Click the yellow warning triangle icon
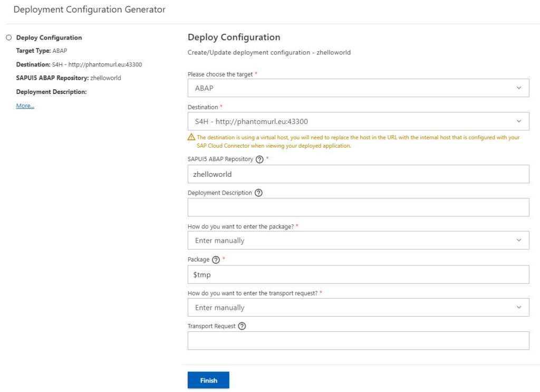Viewport: 540px width, 392px height. coord(191,137)
